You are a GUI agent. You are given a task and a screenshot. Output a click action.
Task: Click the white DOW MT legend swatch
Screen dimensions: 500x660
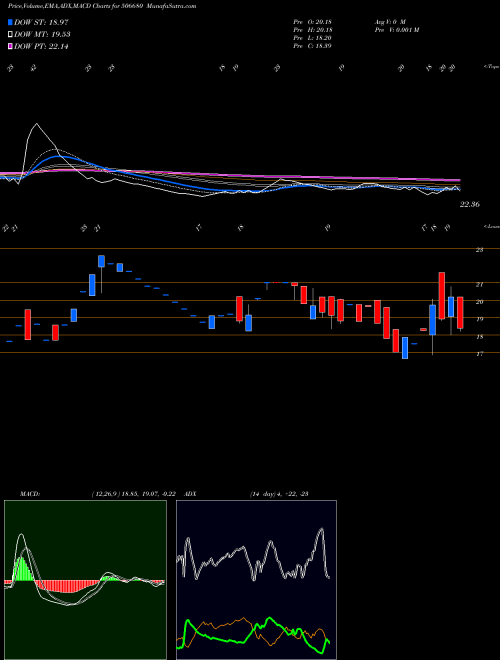[10, 35]
